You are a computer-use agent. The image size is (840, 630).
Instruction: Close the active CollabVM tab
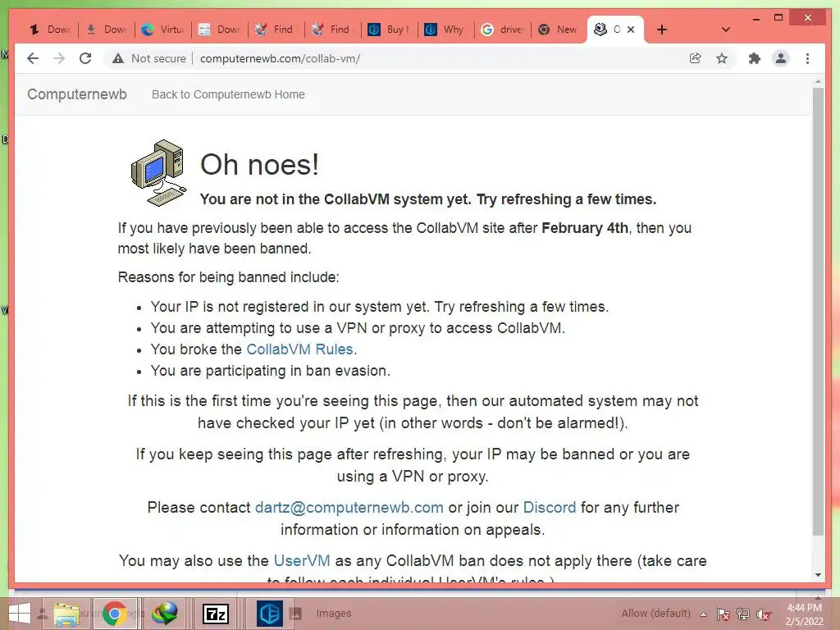tap(631, 30)
